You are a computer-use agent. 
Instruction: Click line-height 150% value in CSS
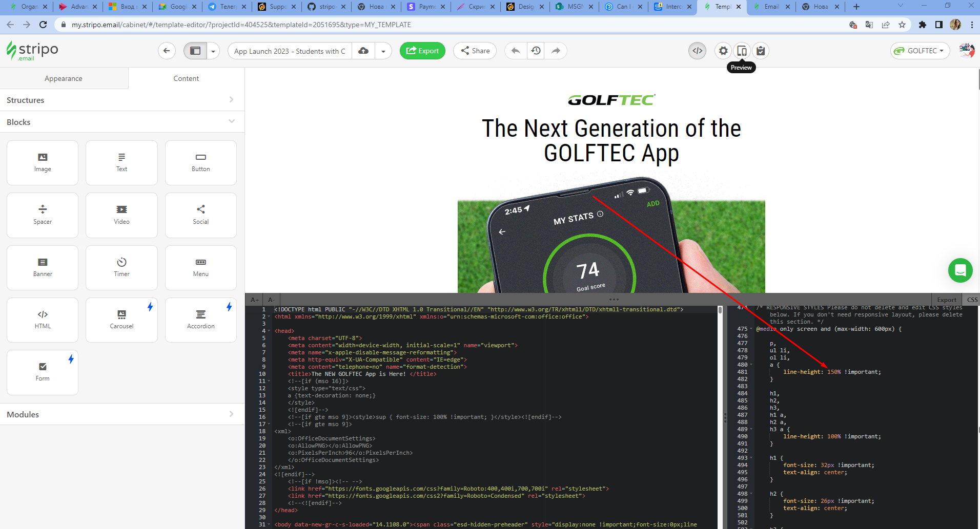pyautogui.click(x=834, y=372)
